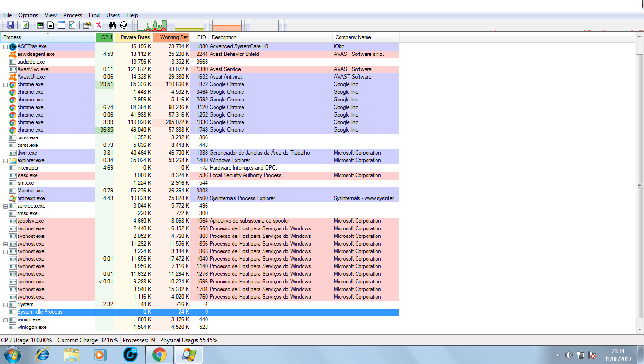Click the taskbar clock showing 21:34
644x364 pixels.
pos(617,355)
